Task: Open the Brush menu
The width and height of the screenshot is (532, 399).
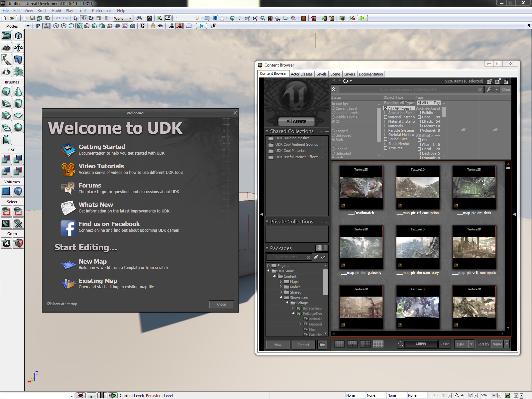Action: (x=43, y=11)
